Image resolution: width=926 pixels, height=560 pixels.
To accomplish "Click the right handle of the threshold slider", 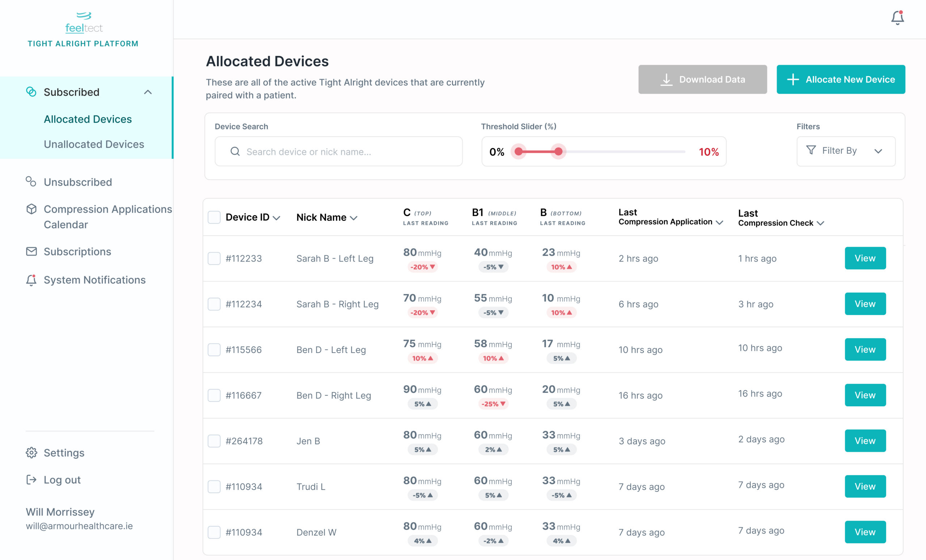I will [x=558, y=152].
